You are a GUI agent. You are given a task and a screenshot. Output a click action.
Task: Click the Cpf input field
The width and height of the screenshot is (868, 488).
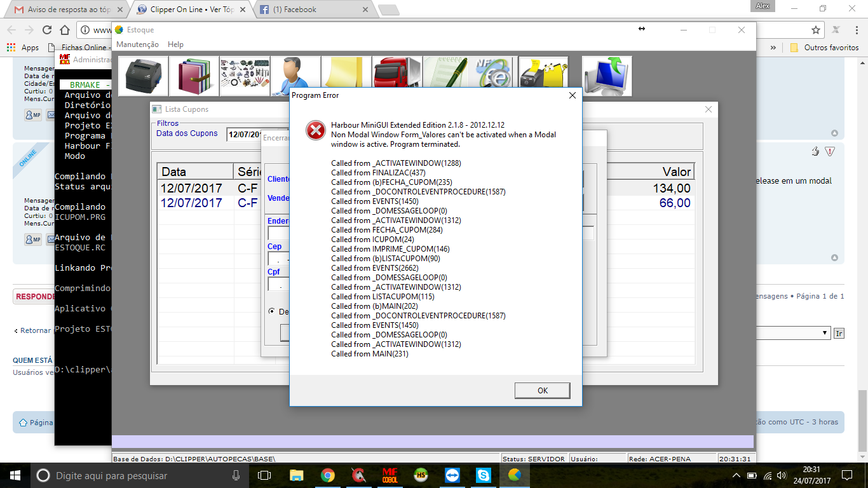click(x=279, y=285)
